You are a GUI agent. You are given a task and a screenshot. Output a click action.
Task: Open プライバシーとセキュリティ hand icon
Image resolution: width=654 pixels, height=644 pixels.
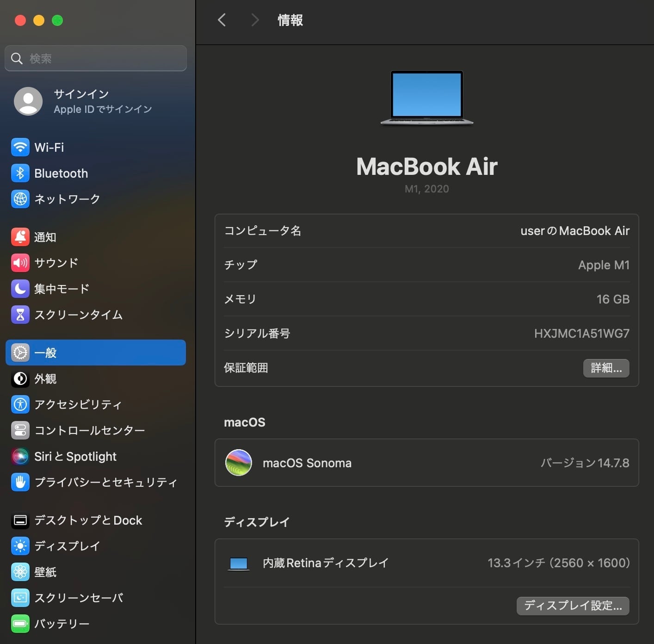coord(20,482)
